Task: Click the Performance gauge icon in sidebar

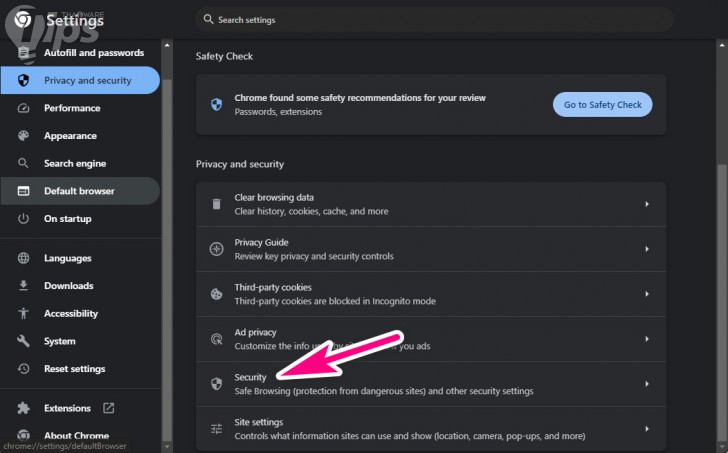Action: click(x=23, y=108)
